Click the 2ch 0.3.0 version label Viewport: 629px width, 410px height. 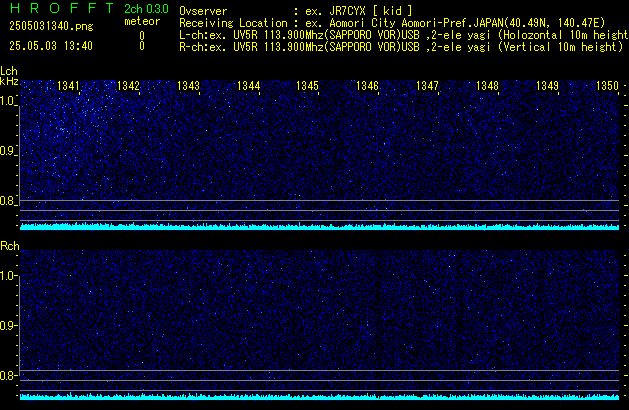tap(146, 9)
